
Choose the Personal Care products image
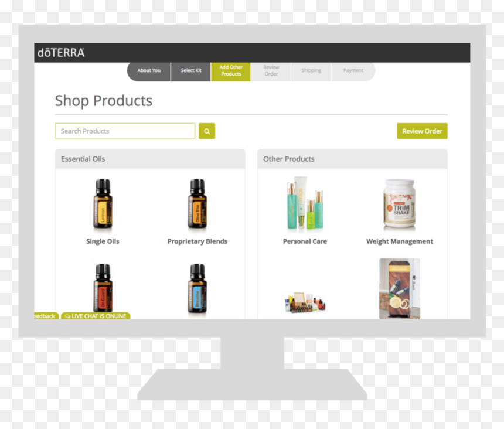(x=305, y=203)
